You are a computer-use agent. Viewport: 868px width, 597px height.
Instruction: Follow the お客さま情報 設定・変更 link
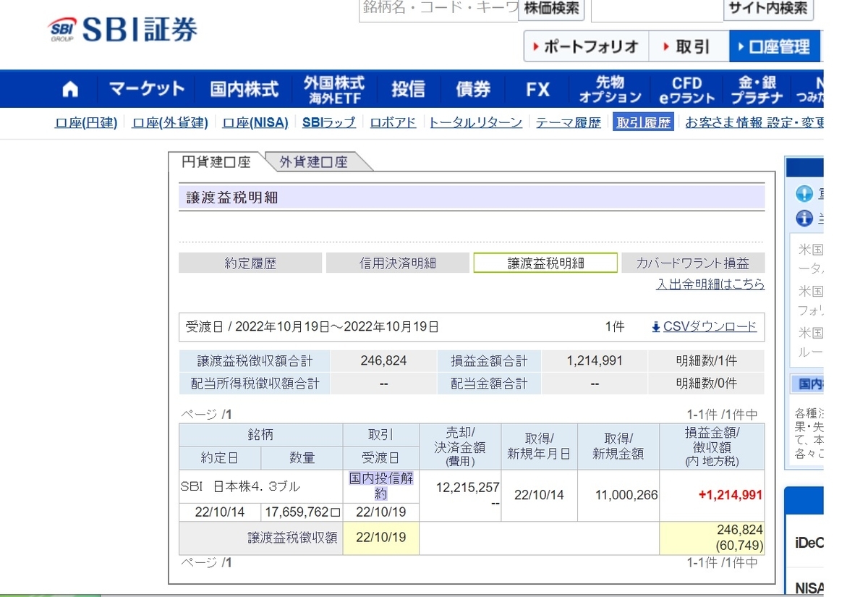(754, 122)
